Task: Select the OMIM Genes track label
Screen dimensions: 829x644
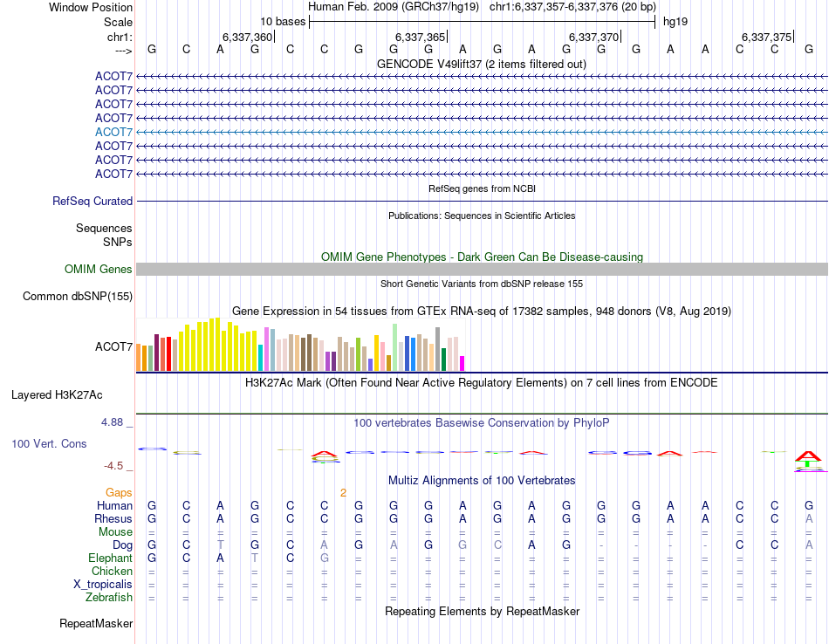Action: (x=99, y=269)
